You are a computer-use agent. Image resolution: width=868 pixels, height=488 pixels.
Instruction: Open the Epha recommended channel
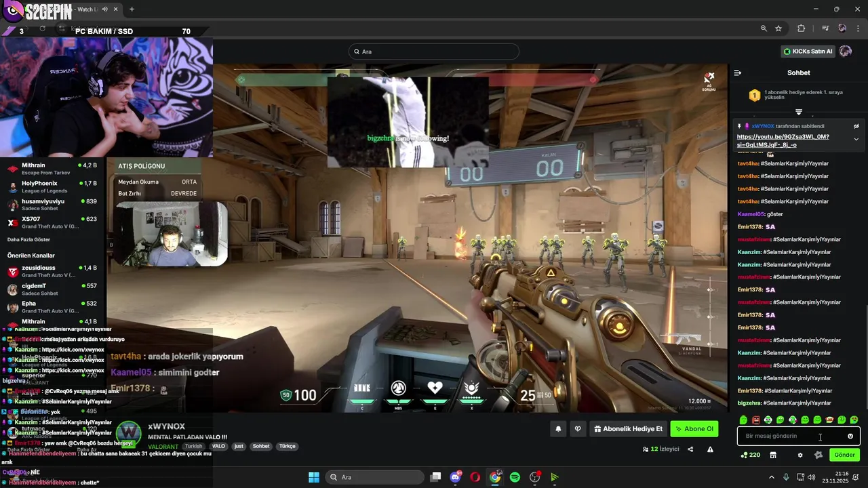[x=53, y=307]
